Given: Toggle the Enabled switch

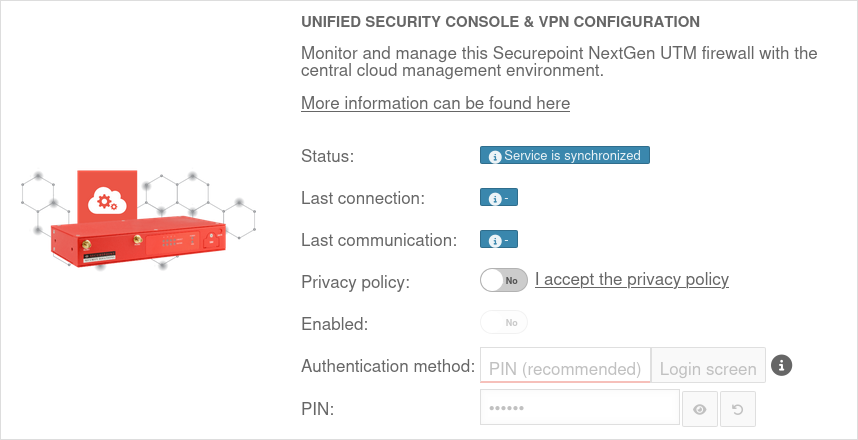Looking at the screenshot, I should pyautogui.click(x=504, y=323).
